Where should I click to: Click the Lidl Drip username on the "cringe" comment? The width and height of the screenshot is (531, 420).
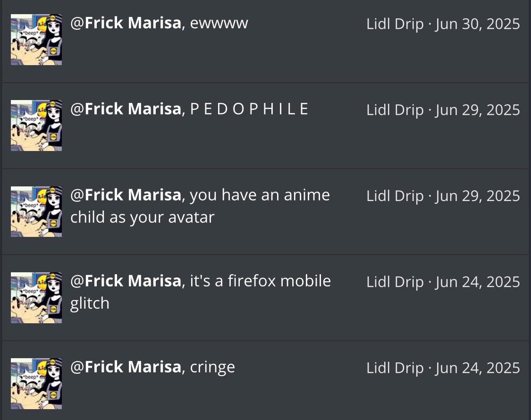395,368
